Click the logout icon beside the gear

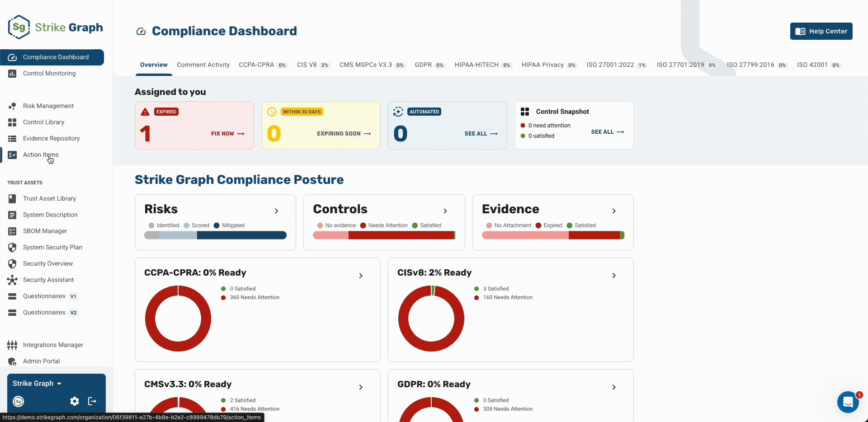coord(92,401)
